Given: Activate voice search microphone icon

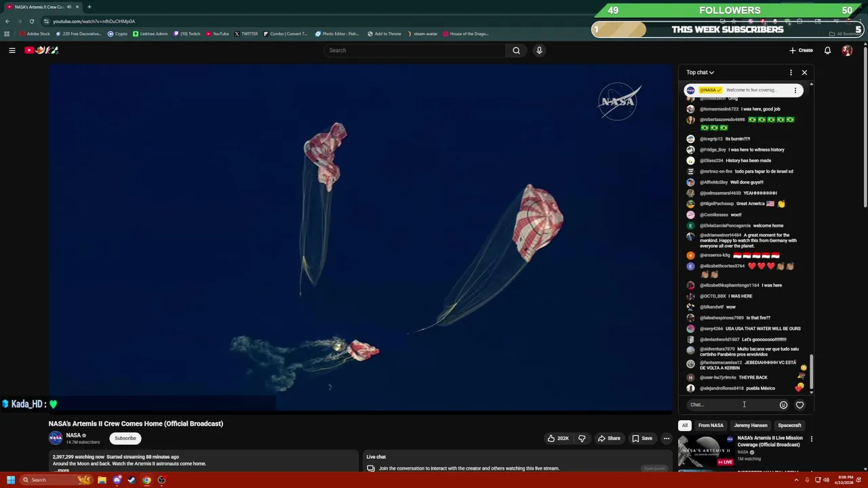Looking at the screenshot, I should pyautogui.click(x=539, y=50).
